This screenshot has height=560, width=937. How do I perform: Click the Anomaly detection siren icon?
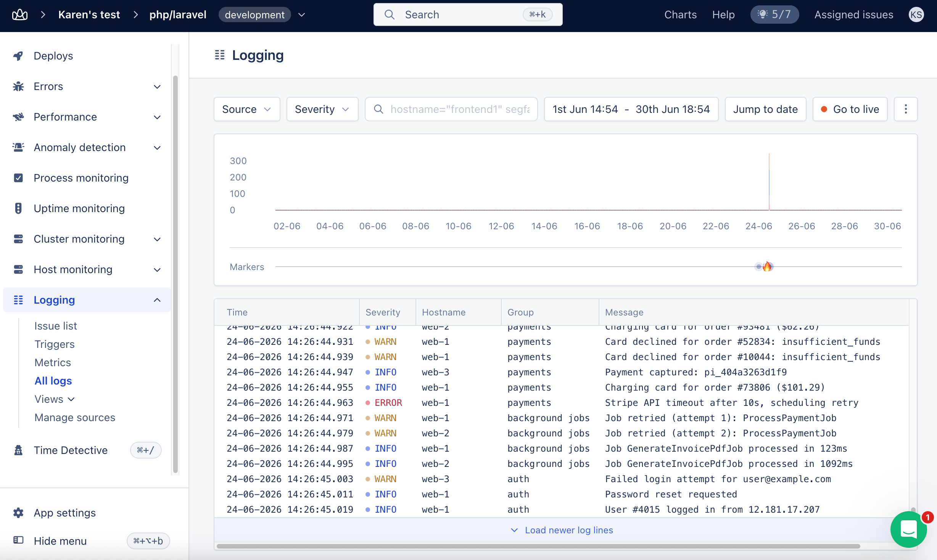18,148
